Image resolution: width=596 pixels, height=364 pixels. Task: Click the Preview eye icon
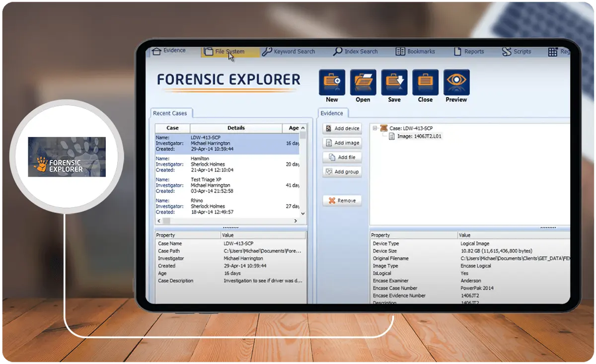tap(456, 82)
